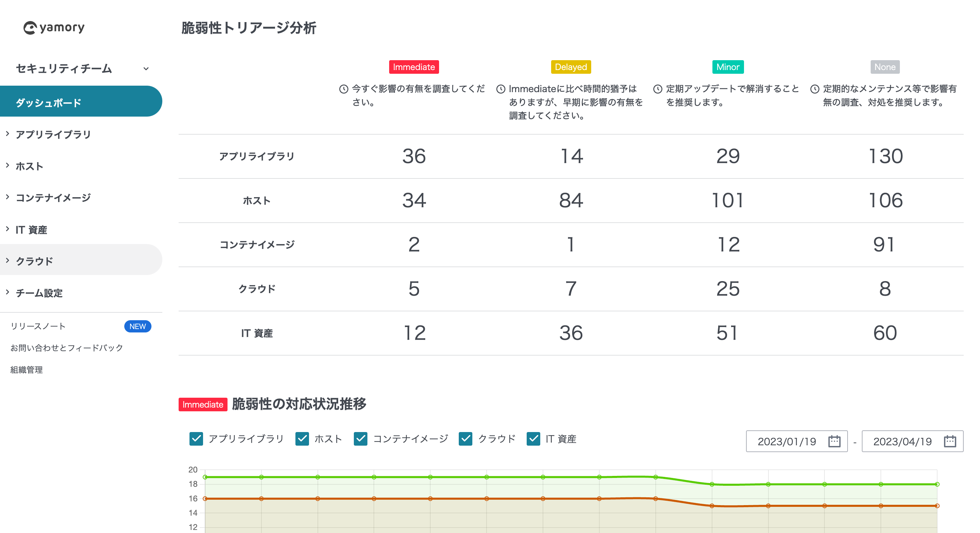
Task: Open リリースノート with the NEW badge
Action: pos(38,326)
